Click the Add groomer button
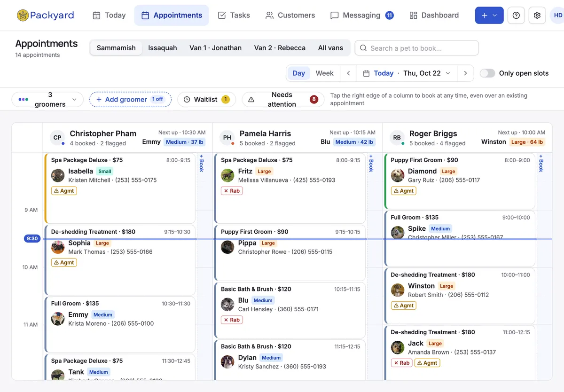The height and width of the screenshot is (392, 564). (130, 100)
